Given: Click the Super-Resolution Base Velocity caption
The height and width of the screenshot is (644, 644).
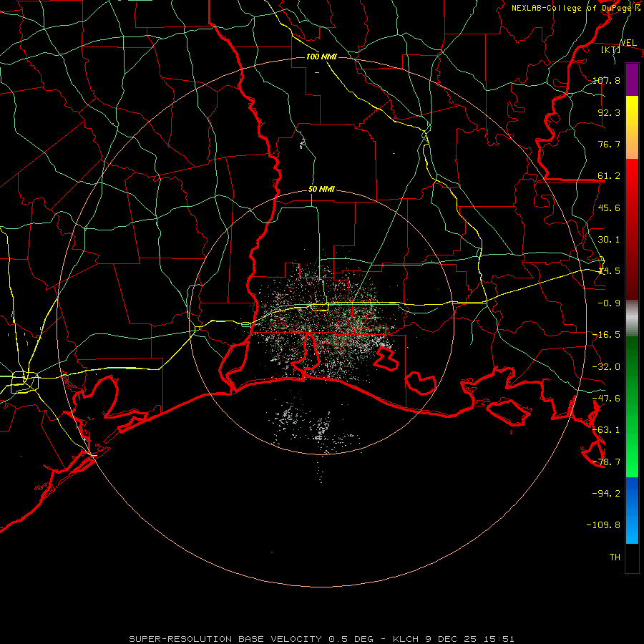Looking at the screenshot, I should [x=321, y=639].
